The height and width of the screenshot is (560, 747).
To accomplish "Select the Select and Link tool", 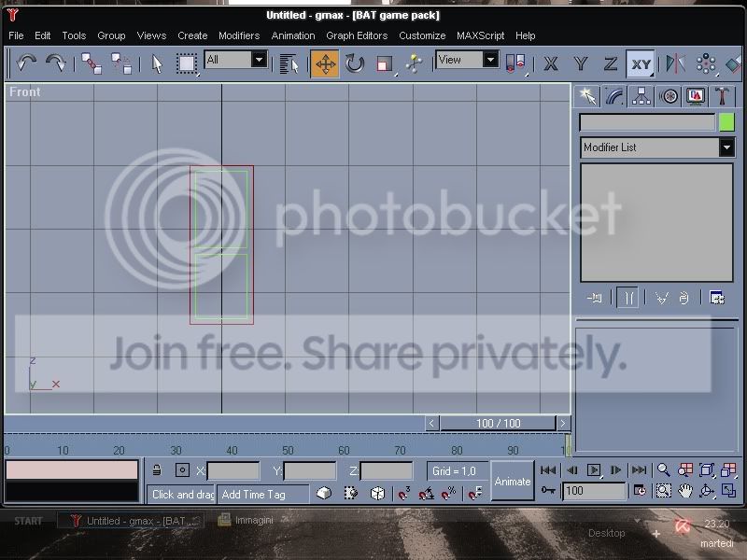I will click(x=91, y=63).
